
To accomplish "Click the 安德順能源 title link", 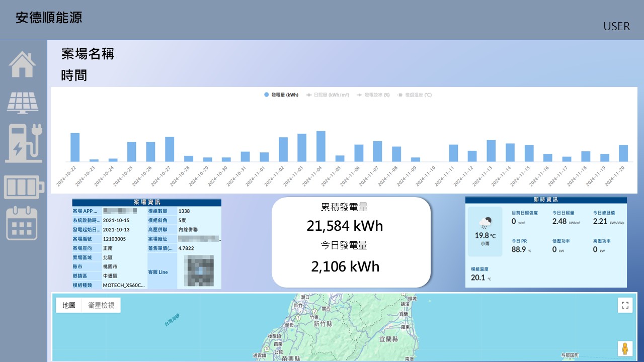I will pyautogui.click(x=49, y=18).
